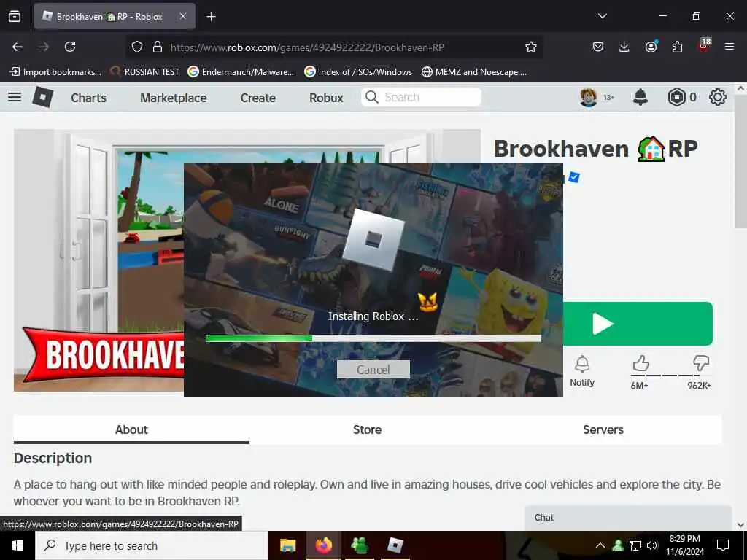This screenshot has width=747, height=560.
Task: Go back to previous page
Action: (x=18, y=47)
